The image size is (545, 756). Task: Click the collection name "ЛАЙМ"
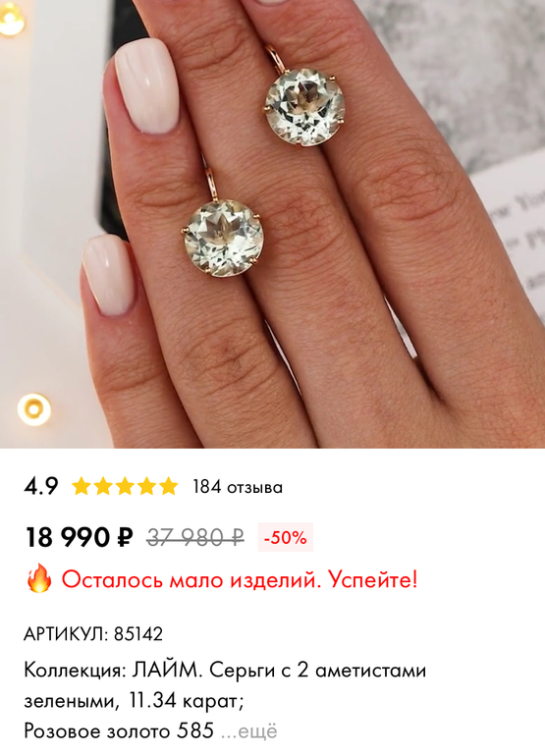tap(165, 671)
